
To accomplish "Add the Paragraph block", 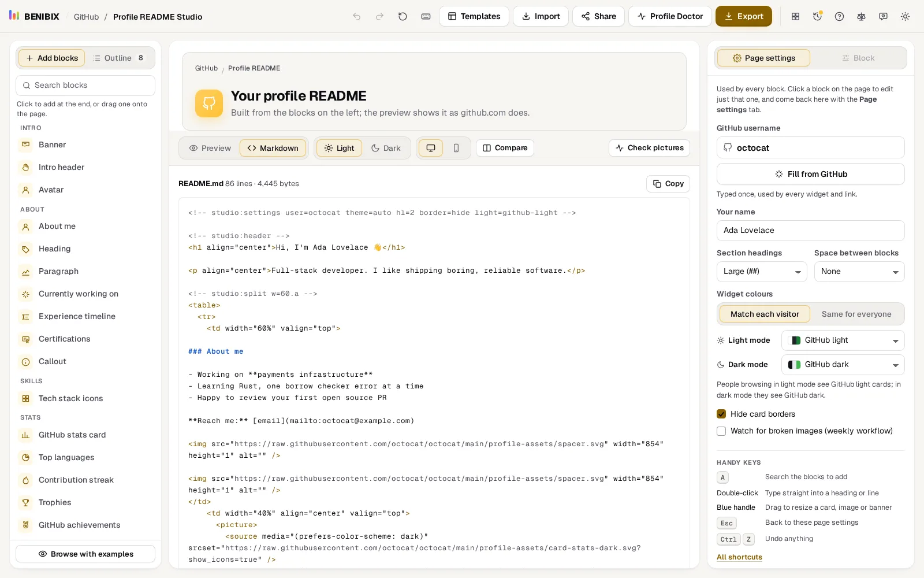I will click(x=85, y=271).
